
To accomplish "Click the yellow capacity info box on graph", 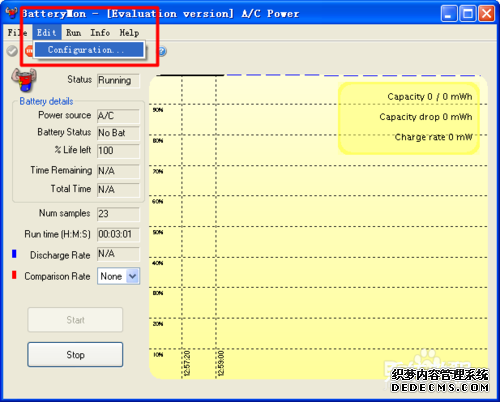I will click(x=409, y=118).
